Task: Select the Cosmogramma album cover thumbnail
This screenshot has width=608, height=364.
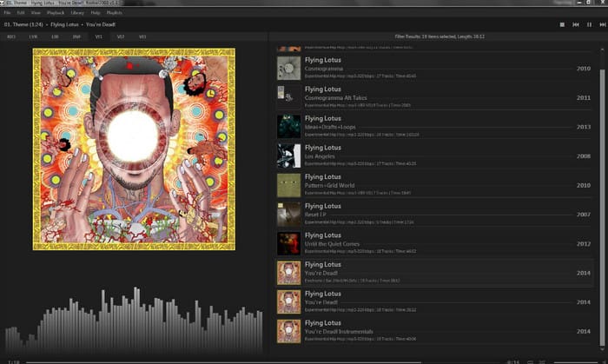Action: click(x=288, y=68)
